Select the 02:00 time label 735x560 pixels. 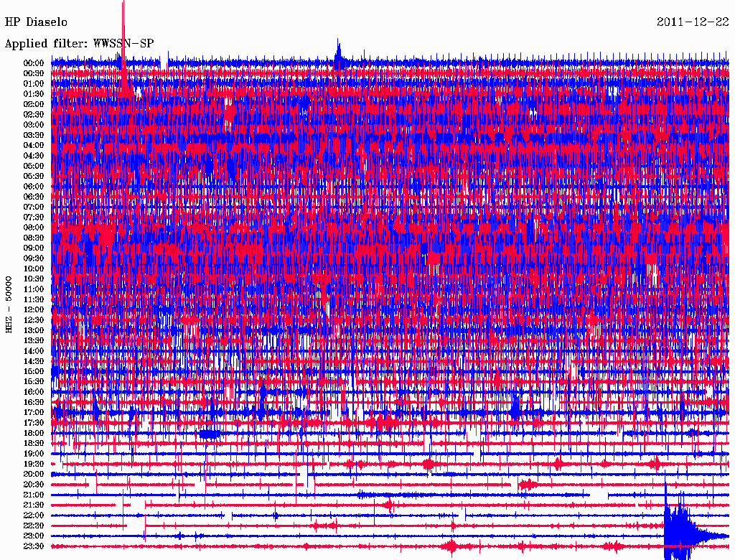pyautogui.click(x=34, y=104)
